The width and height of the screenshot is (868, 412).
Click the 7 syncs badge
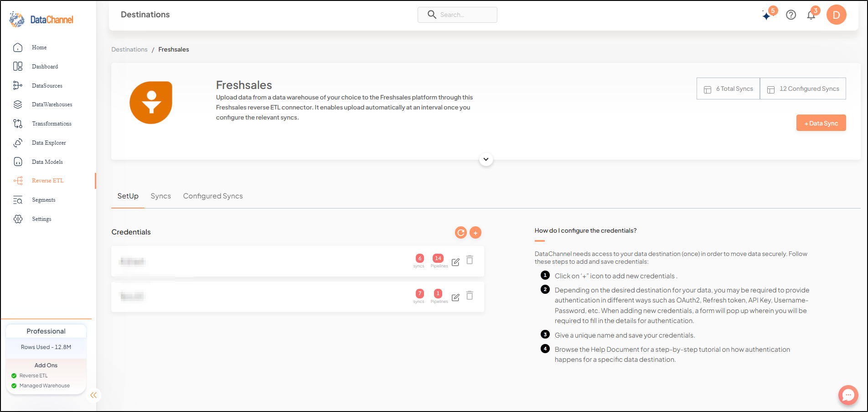click(x=420, y=294)
